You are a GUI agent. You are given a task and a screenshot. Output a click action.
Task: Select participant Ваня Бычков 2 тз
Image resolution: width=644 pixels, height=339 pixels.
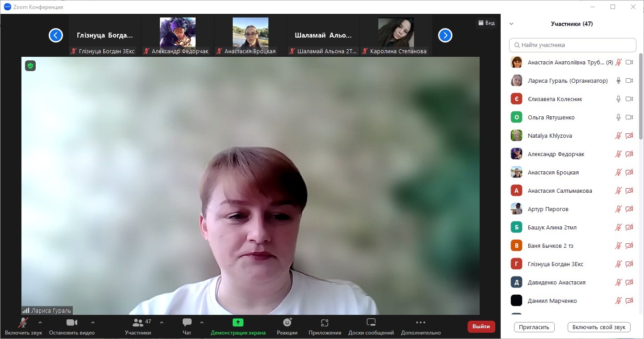click(x=573, y=246)
